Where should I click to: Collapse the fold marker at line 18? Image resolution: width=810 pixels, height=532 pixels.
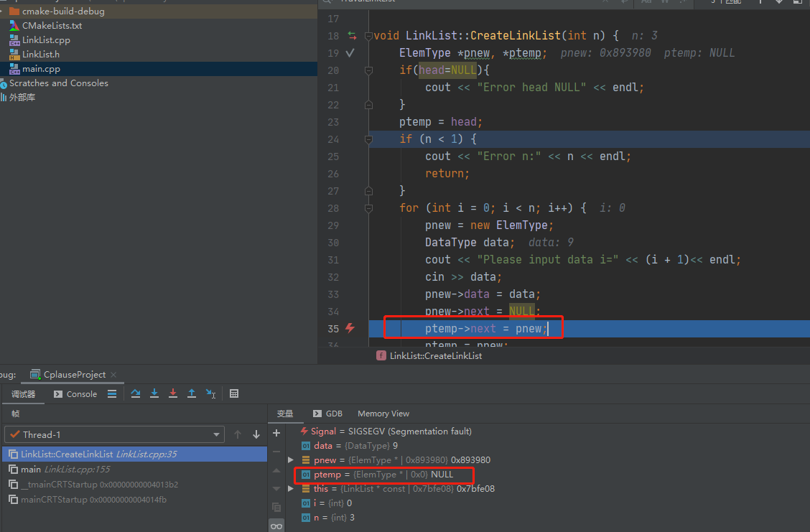coord(368,36)
